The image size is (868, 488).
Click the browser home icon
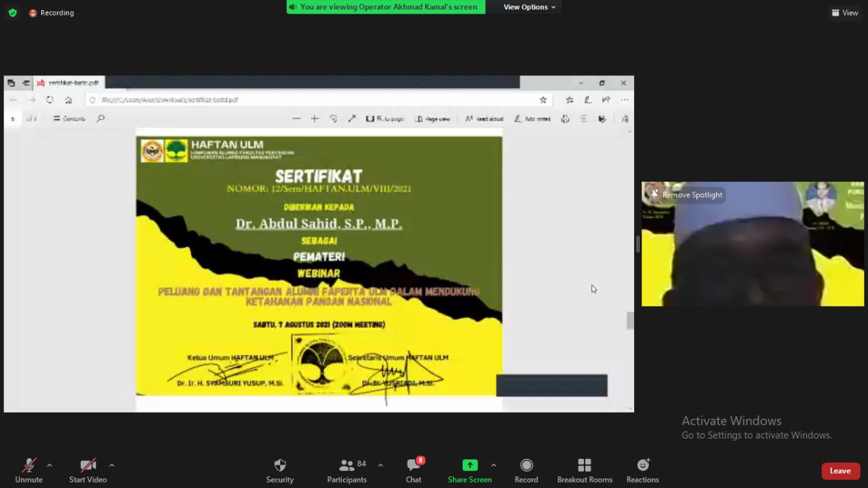click(x=68, y=100)
